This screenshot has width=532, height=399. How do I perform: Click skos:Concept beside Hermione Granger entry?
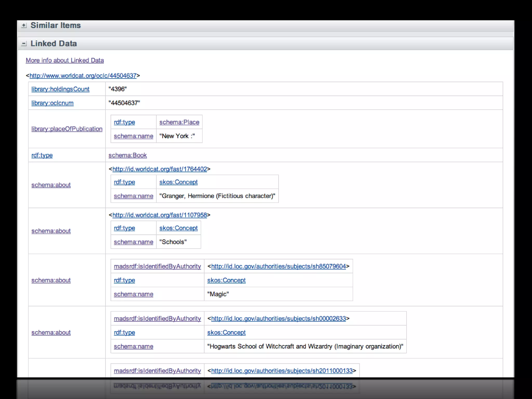tap(178, 182)
